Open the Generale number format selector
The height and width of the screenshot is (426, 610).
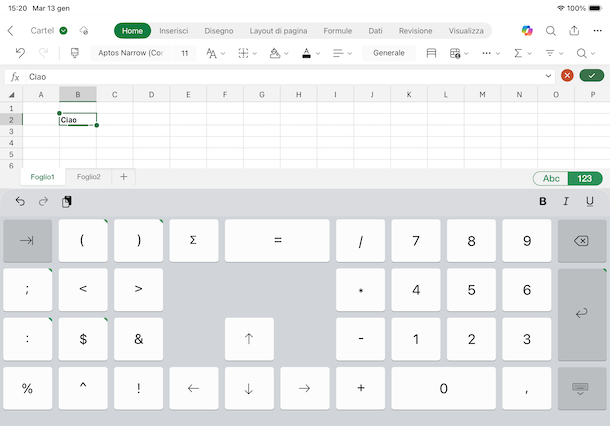pos(389,53)
